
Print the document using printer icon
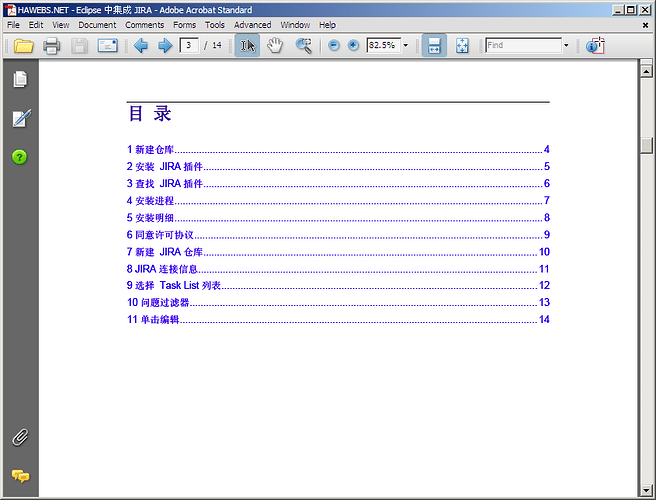coord(52,46)
